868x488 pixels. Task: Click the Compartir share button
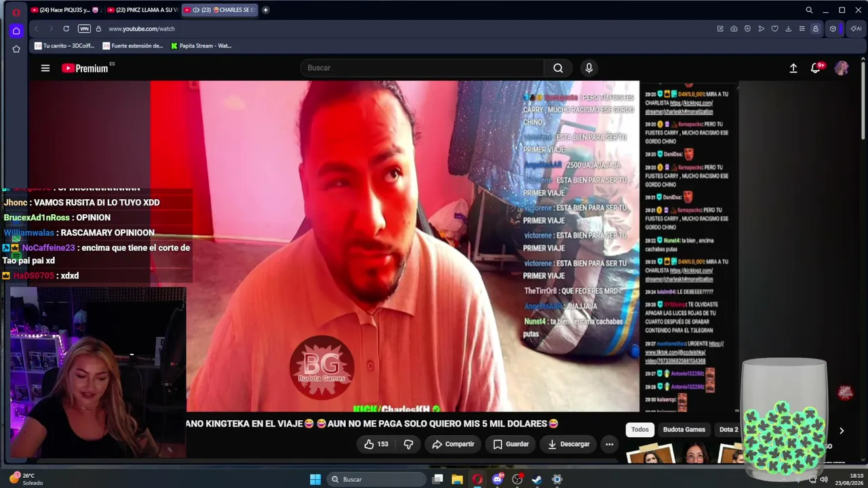[453, 444]
